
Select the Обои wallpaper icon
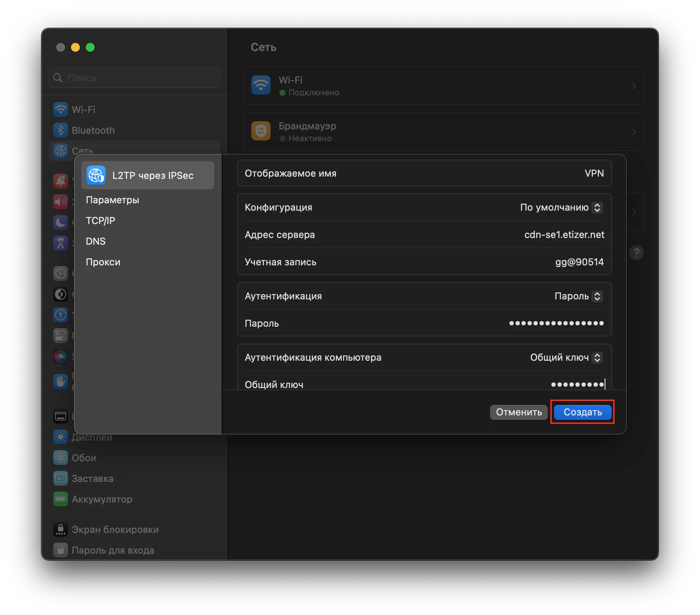tap(61, 458)
